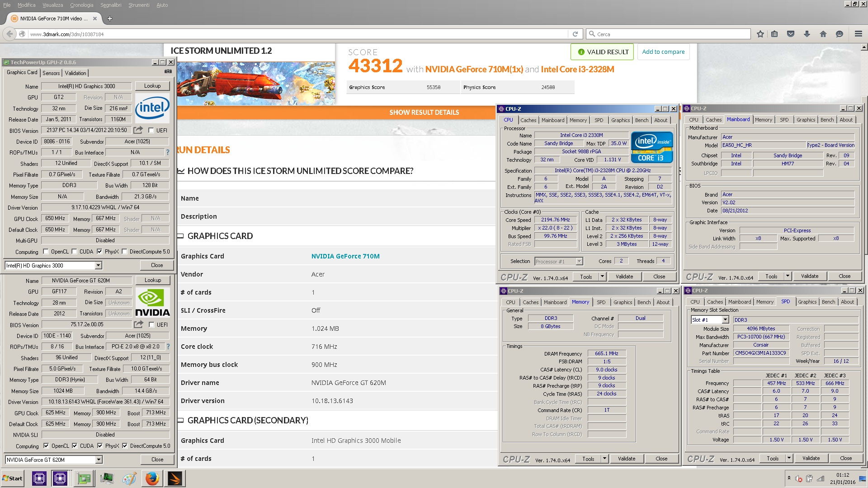Open the Task Manager monitor taskbar icon
Screen dimensions: 868x488
click(107, 478)
